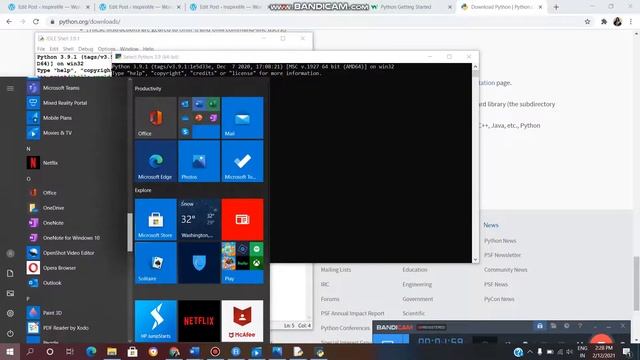640x360 pixels.
Task: Bookmark this page with the star
Action: click(x=587, y=22)
